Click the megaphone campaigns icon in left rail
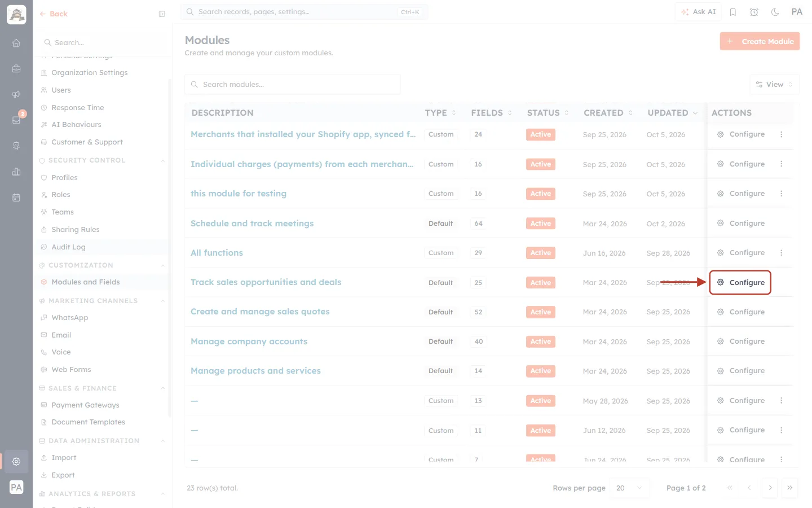Screen dimensions: 812x508 (16, 94)
